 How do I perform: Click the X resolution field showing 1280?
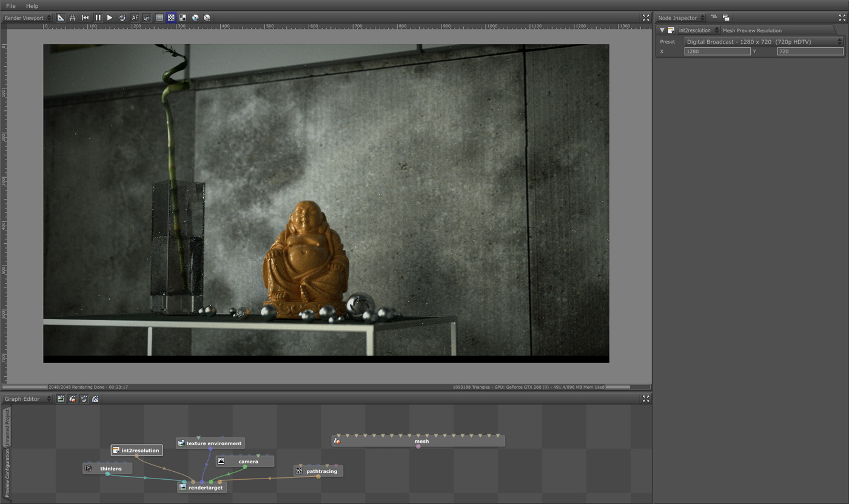click(717, 52)
